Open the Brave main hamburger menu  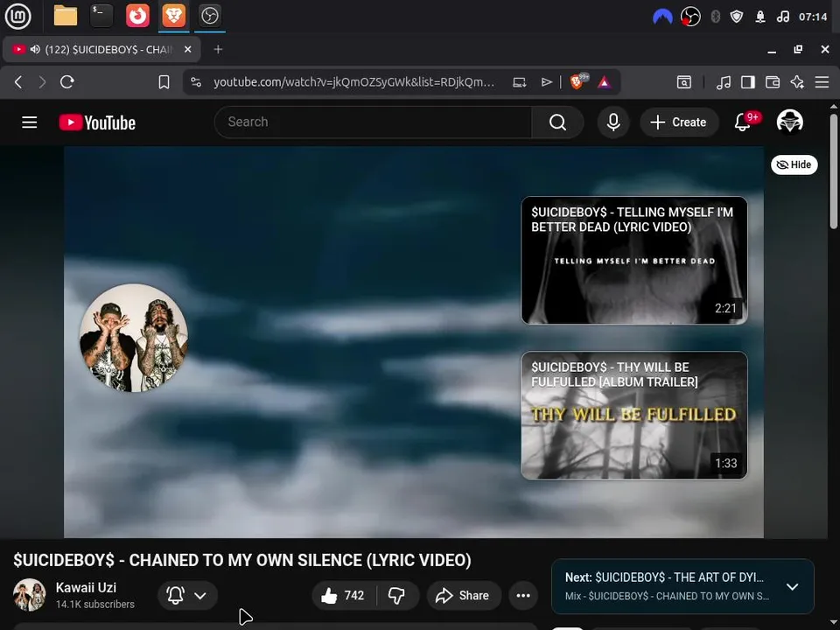click(x=822, y=82)
